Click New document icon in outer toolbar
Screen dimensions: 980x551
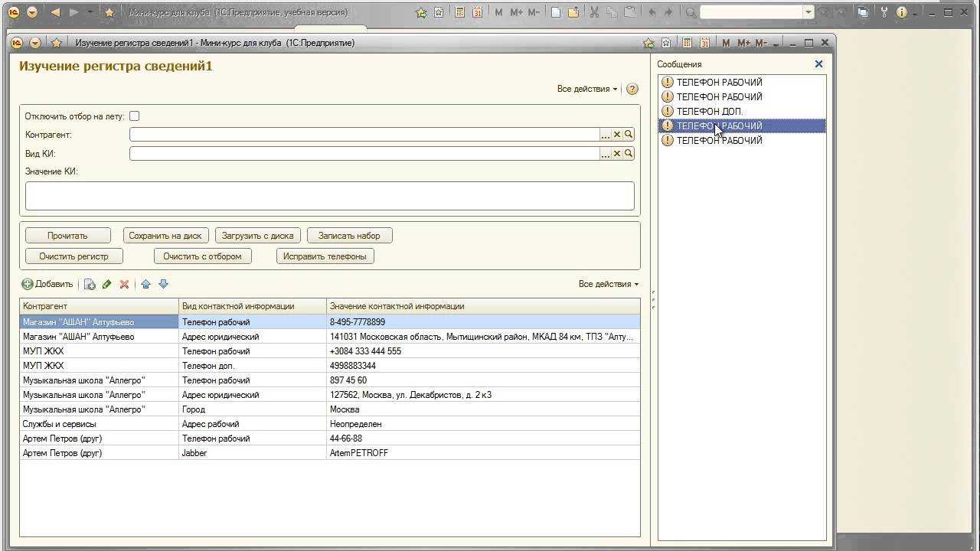point(556,12)
